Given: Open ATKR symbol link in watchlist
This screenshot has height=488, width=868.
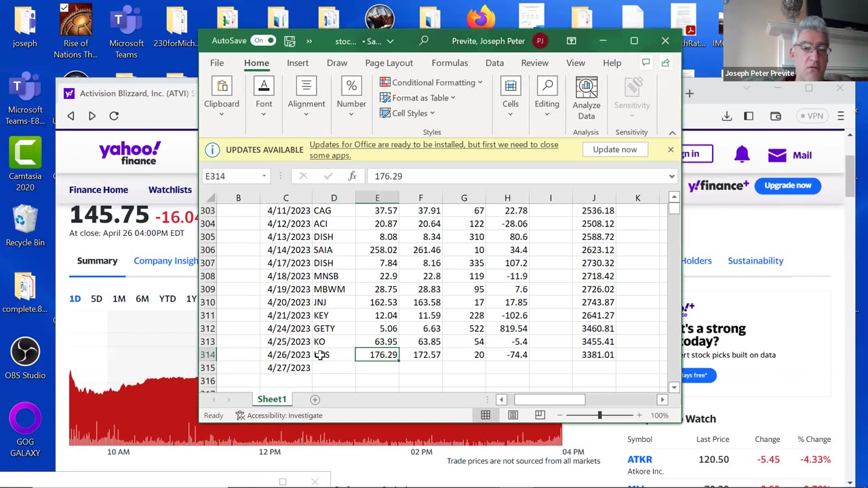Looking at the screenshot, I should coord(639,459).
